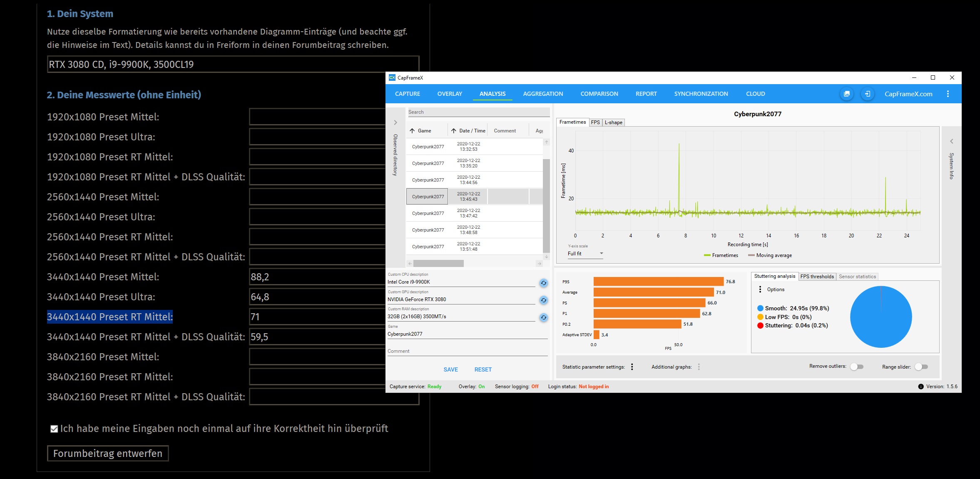Open the Statistic parameter settings menu
980x479 pixels.
[x=632, y=367]
